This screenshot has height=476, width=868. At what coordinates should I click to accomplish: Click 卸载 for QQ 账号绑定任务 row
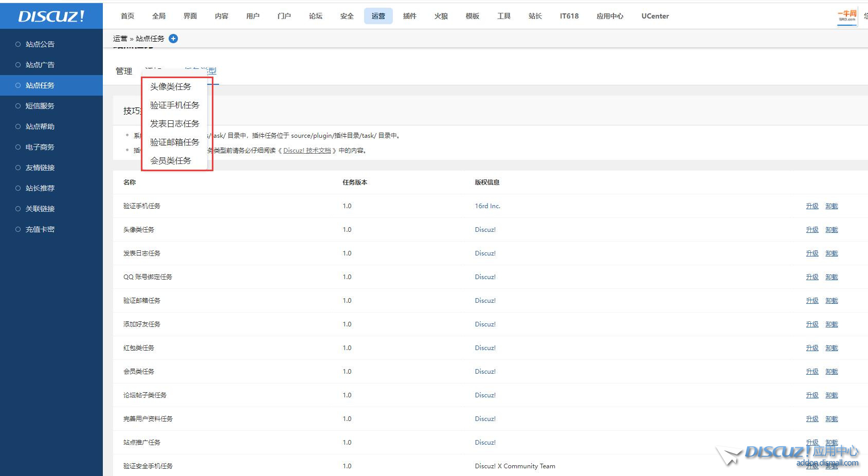(x=831, y=277)
